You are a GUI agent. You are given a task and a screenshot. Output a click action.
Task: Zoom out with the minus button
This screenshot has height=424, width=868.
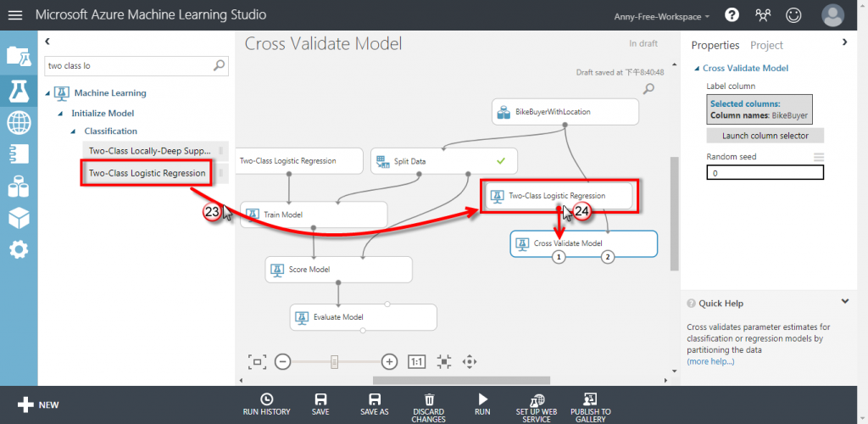[x=282, y=362]
